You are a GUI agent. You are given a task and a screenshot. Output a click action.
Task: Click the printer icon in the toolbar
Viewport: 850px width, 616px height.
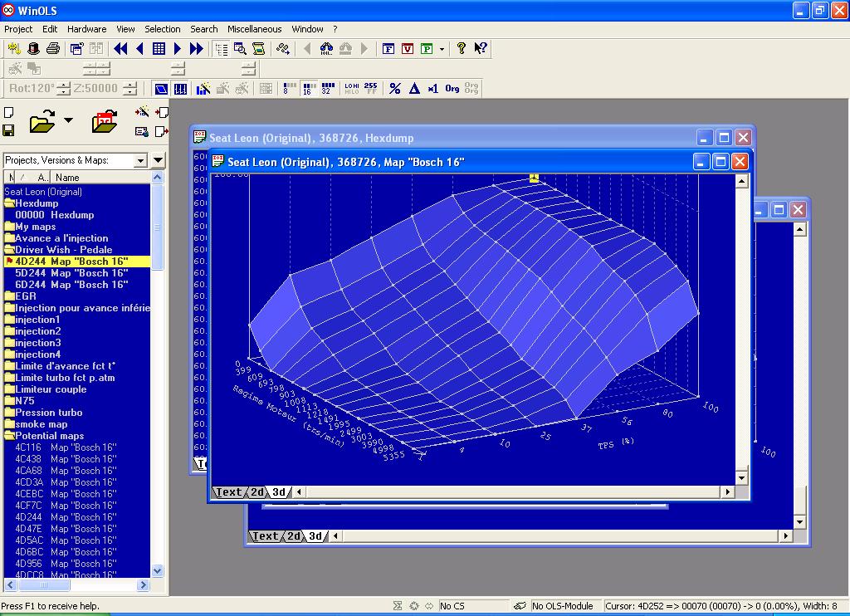click(52, 49)
